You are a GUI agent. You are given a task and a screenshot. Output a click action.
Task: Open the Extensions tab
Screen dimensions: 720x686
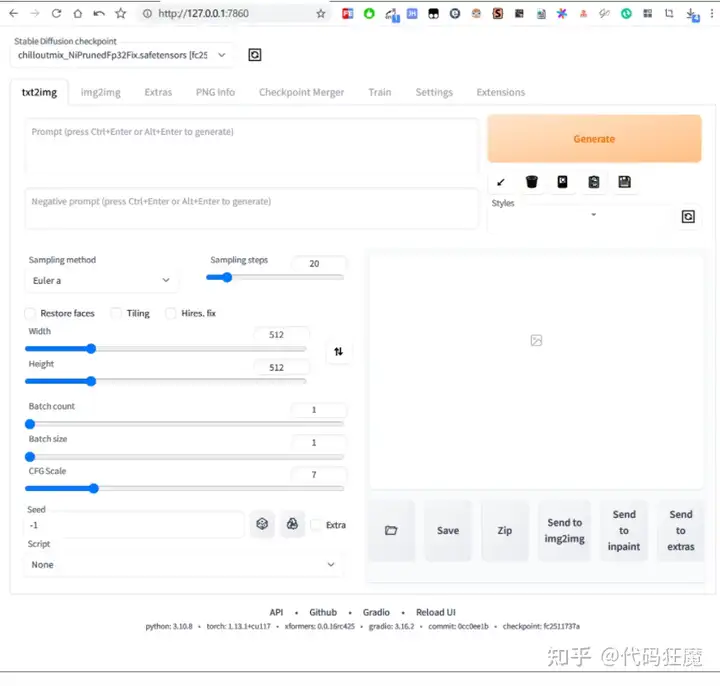(501, 92)
